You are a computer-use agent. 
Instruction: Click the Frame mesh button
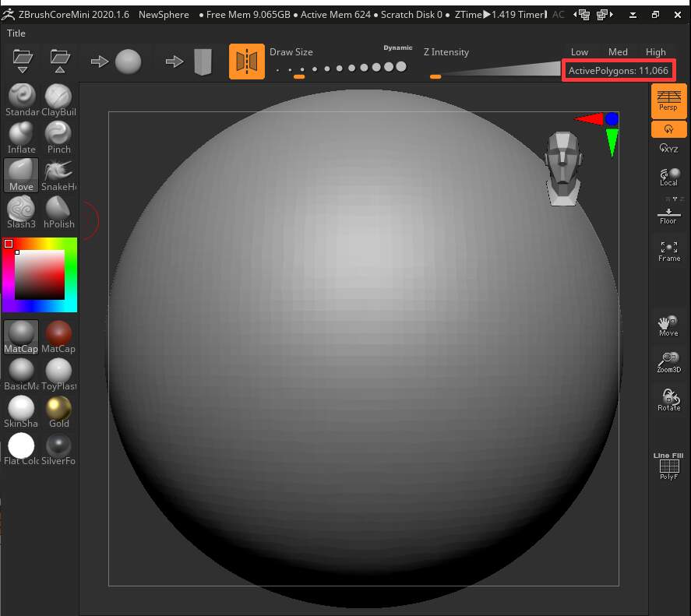point(669,252)
